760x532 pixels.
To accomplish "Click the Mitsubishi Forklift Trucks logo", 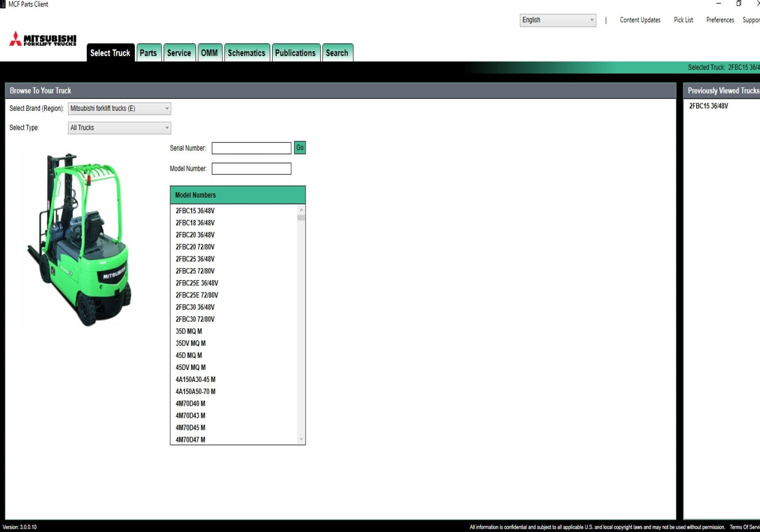I will click(43, 39).
